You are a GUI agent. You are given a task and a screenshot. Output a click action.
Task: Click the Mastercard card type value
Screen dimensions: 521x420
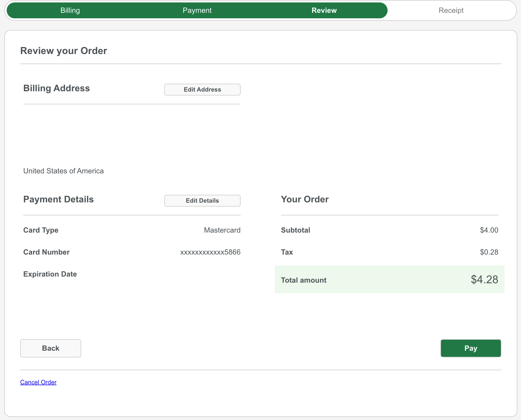(x=222, y=230)
